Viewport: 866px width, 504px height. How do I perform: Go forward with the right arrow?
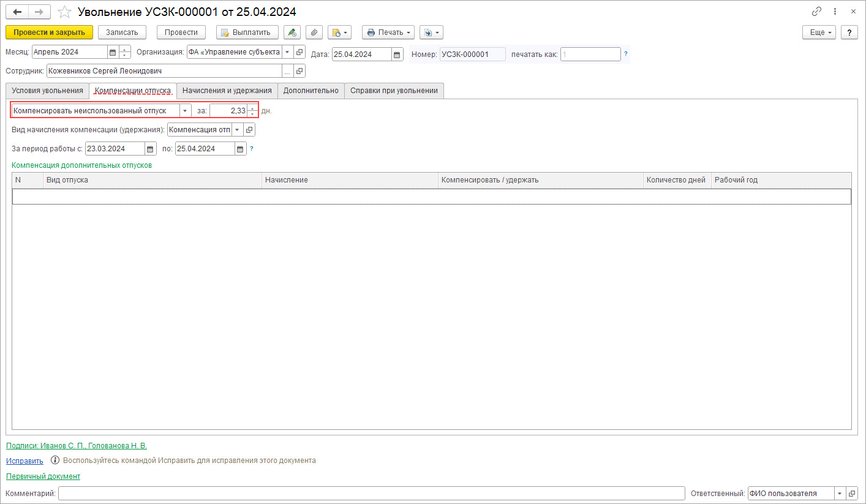[39, 12]
